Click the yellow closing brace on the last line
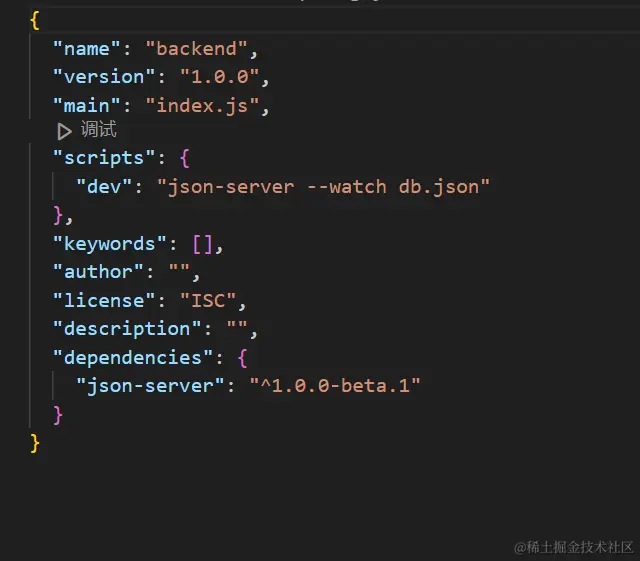This screenshot has width=640, height=561. coord(35,443)
